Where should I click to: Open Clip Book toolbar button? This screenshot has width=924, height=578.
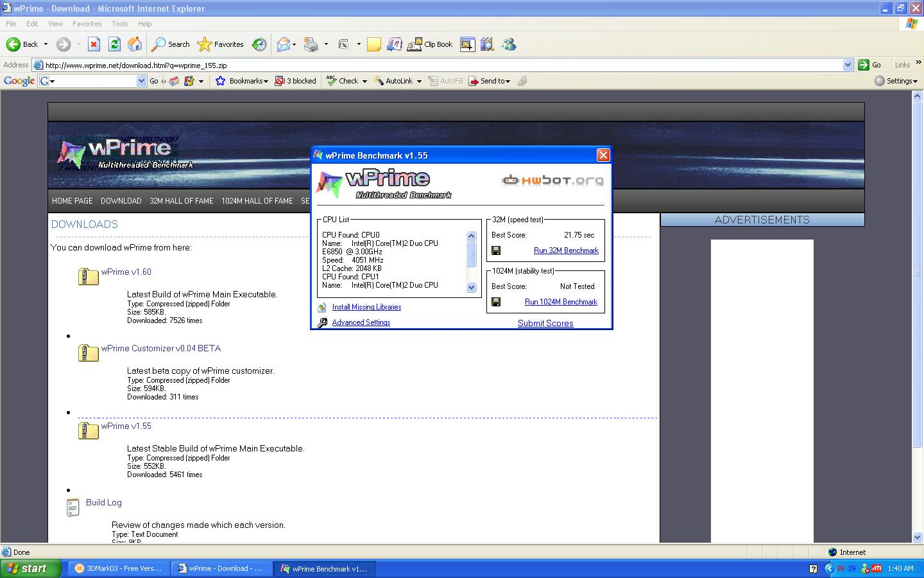(x=431, y=44)
